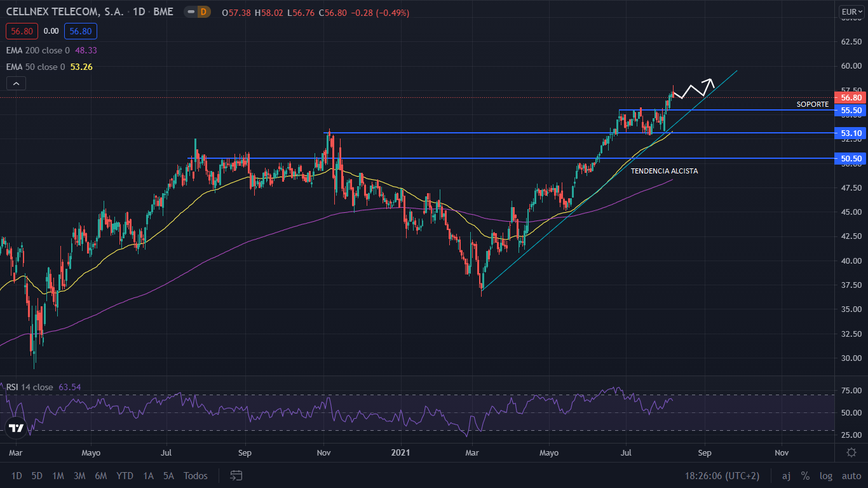Viewport: 868px width, 488px height.
Task: Select the RSI 14 indicator label
Action: coord(29,387)
